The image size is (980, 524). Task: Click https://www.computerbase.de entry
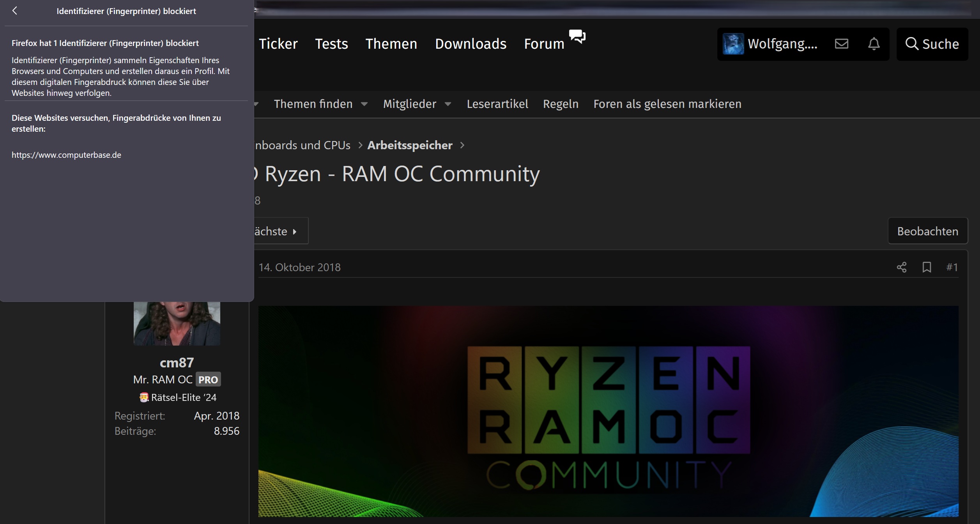point(66,155)
